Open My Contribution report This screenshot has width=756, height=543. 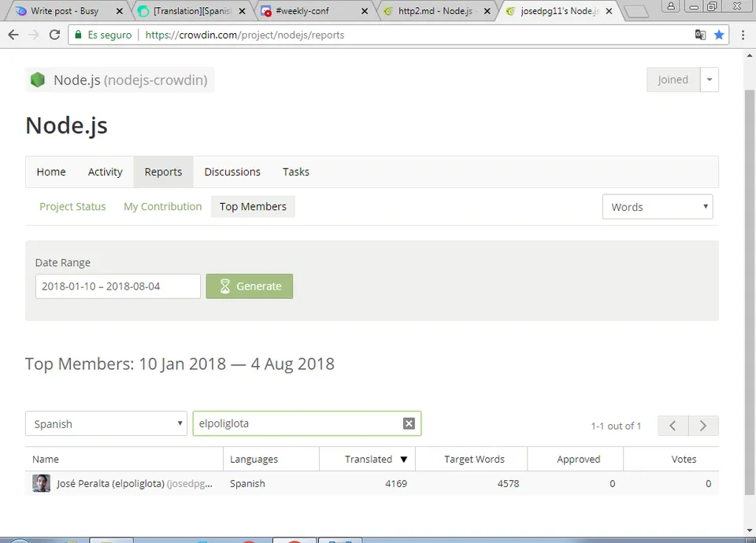[x=163, y=207]
